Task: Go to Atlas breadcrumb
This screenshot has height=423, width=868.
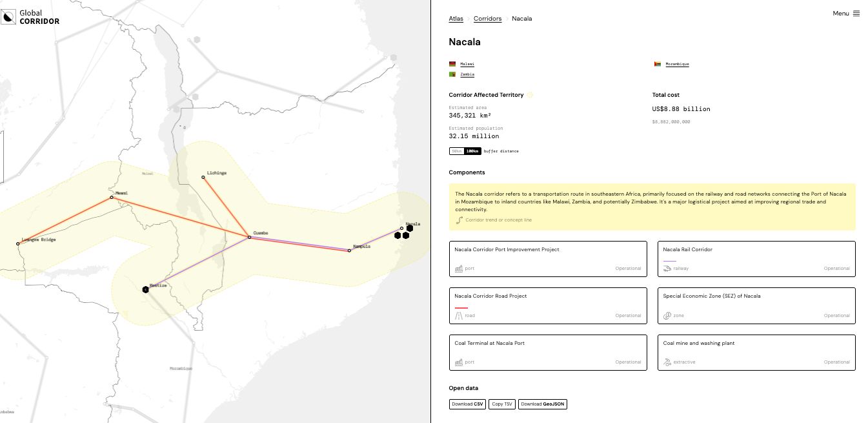Action: 456,19
